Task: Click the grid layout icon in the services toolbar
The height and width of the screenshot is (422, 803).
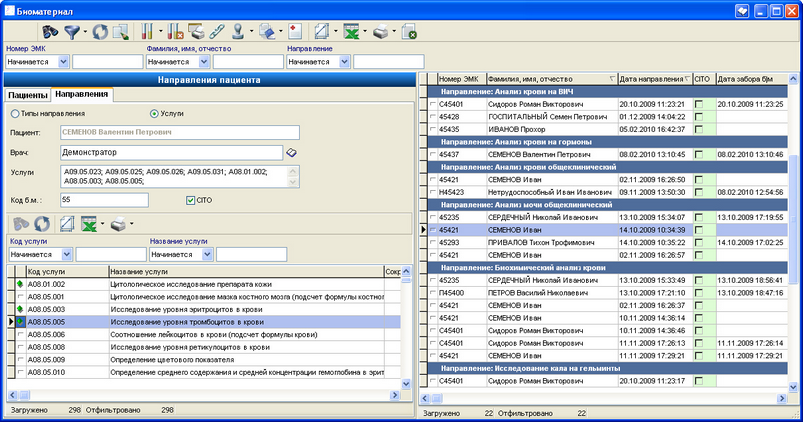Action: pos(67,224)
